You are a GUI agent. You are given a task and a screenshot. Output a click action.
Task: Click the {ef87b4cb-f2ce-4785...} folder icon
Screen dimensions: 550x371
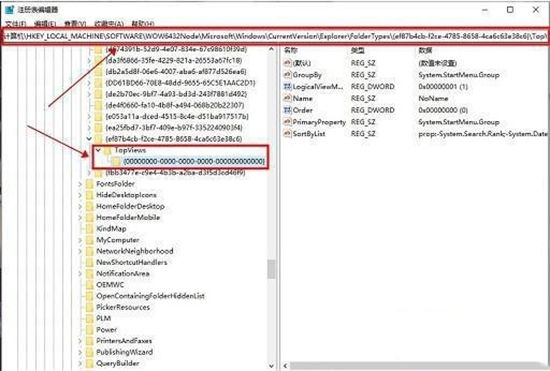[x=99, y=139]
